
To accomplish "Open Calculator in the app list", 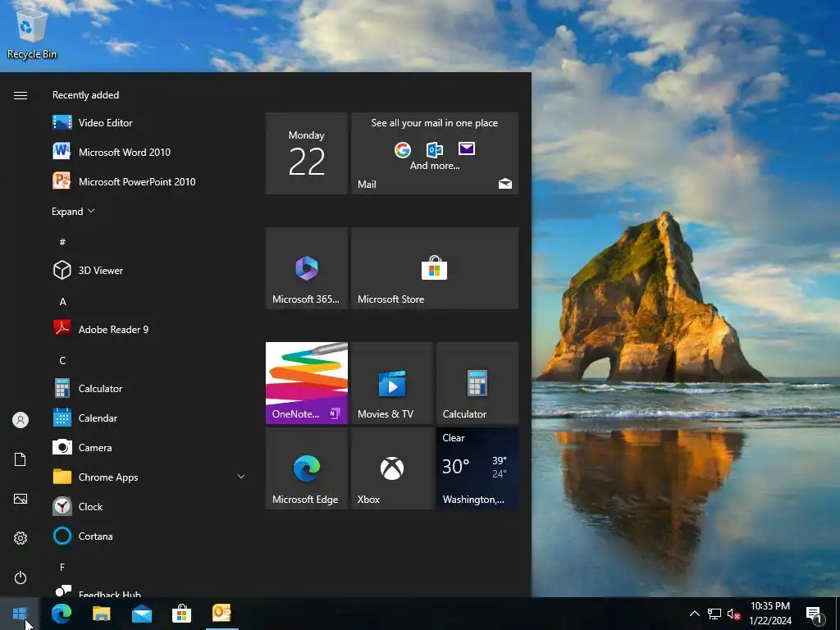I will (148, 388).
